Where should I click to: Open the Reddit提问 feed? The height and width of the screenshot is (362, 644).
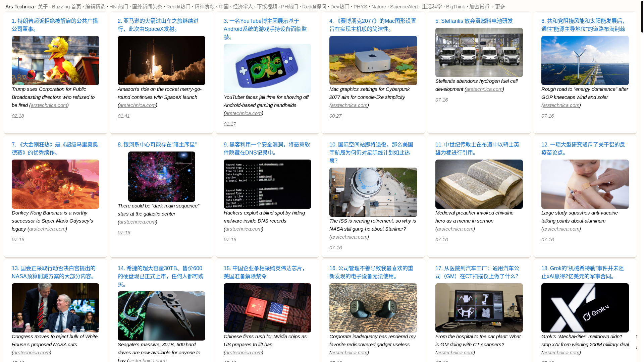pyautogui.click(x=314, y=6)
